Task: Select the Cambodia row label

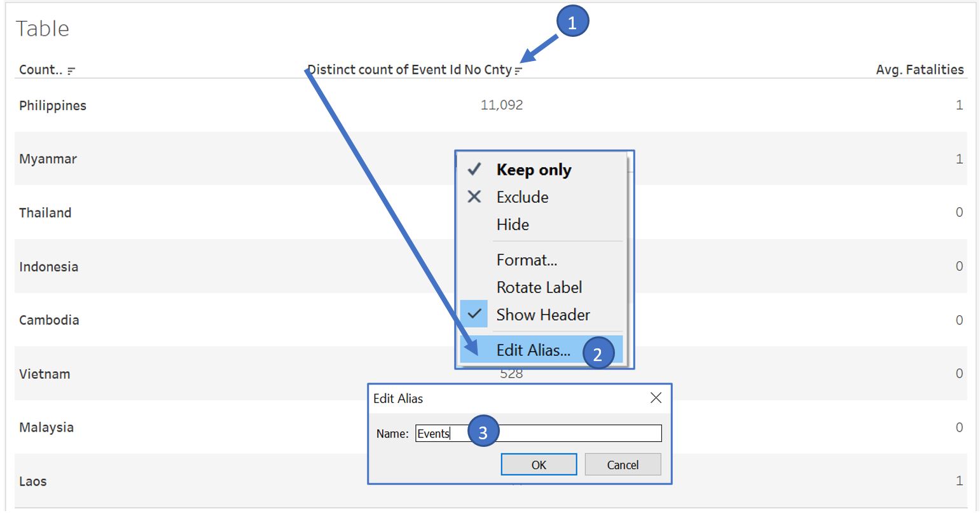Action: tap(49, 320)
